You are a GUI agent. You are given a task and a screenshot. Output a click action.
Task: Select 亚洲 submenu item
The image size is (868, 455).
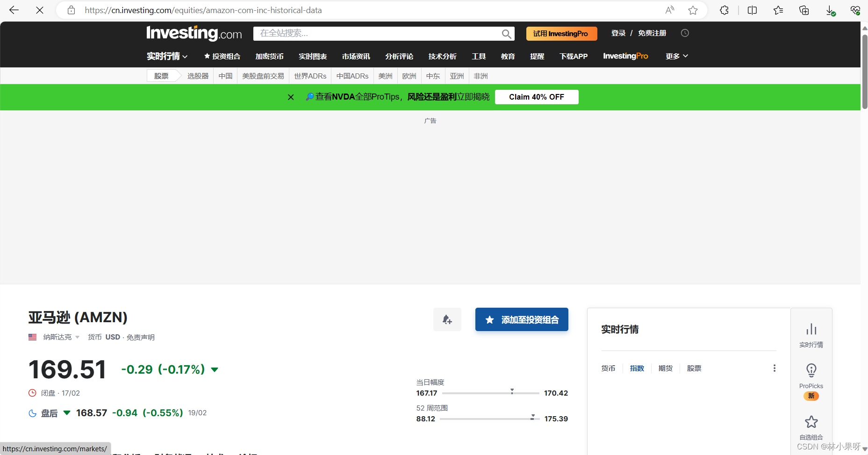pyautogui.click(x=457, y=76)
